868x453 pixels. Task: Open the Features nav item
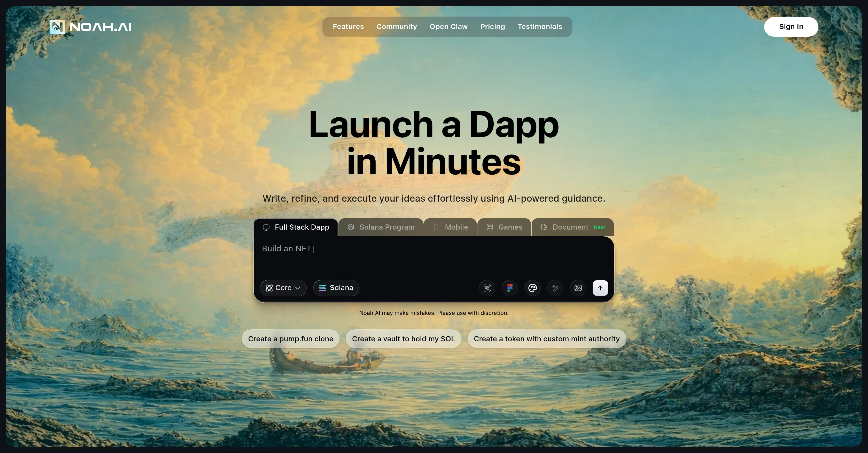click(348, 27)
